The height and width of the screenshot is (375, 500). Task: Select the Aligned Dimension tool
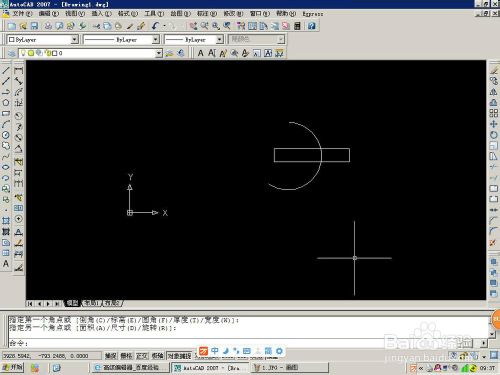[18, 81]
